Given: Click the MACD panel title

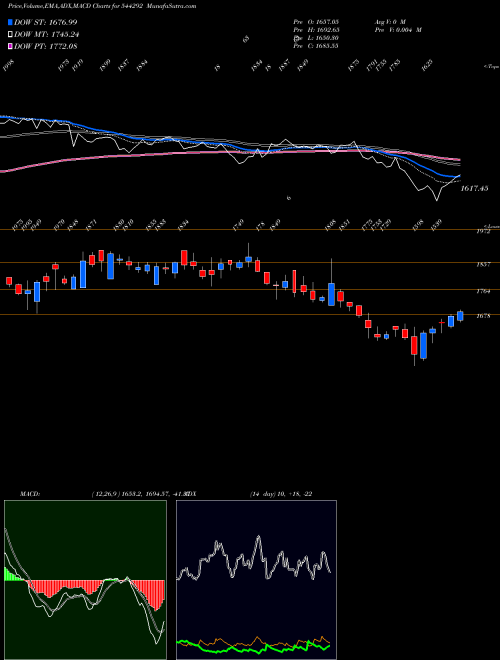Looking at the screenshot, I should point(29,494).
